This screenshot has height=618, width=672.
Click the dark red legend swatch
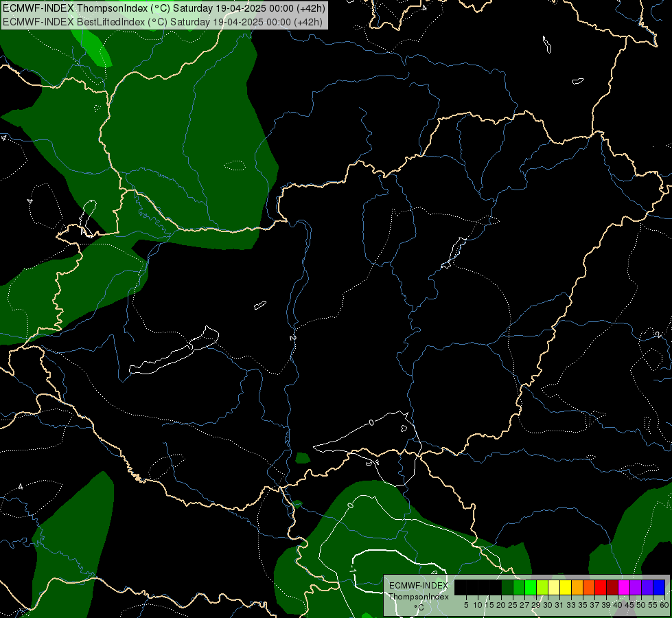tap(612, 588)
